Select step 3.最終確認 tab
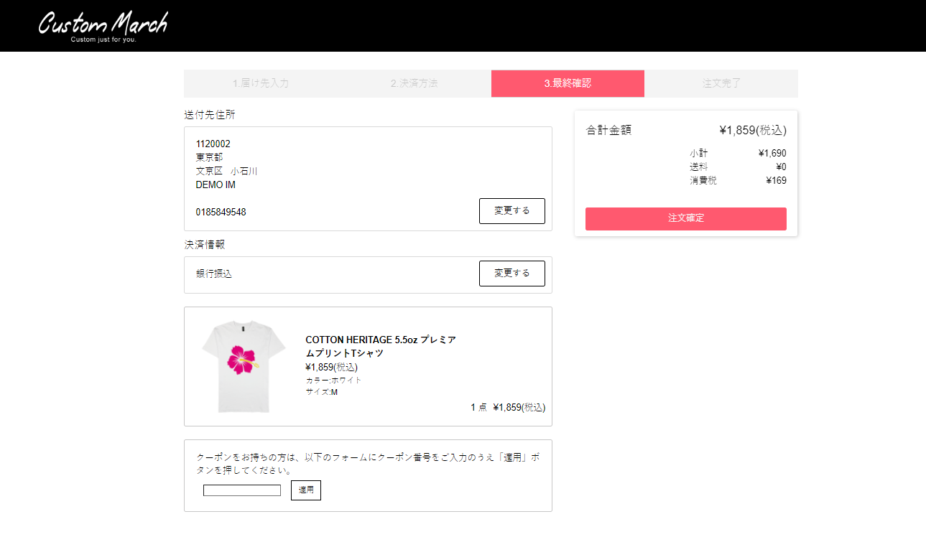The width and height of the screenshot is (926, 560). (x=568, y=83)
